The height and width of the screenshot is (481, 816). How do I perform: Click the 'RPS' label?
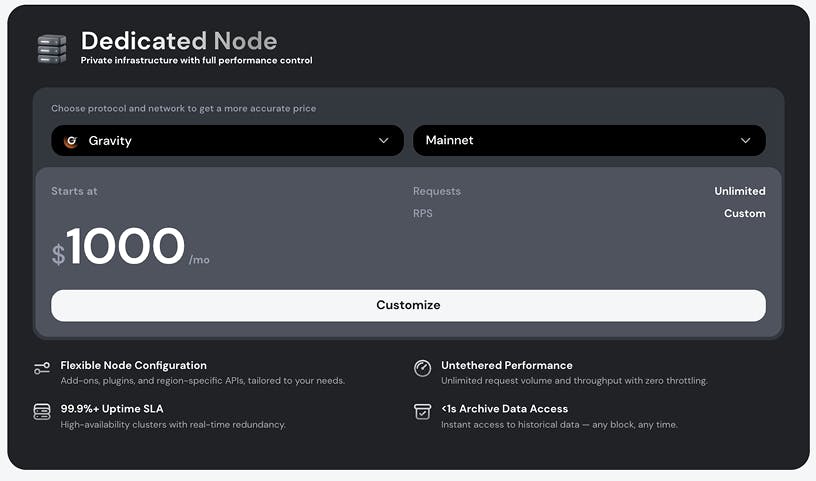(423, 213)
